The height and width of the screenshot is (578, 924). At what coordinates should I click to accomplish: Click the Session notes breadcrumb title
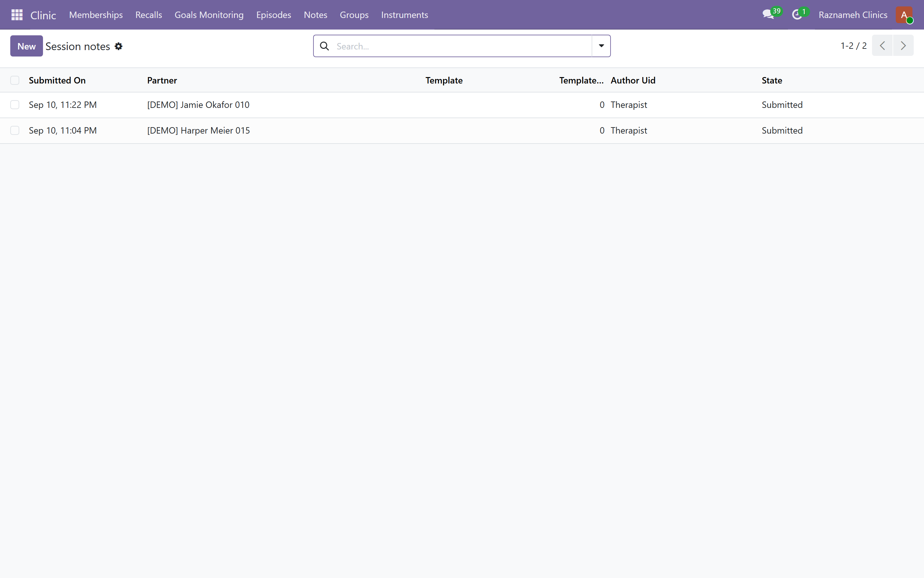[78, 46]
